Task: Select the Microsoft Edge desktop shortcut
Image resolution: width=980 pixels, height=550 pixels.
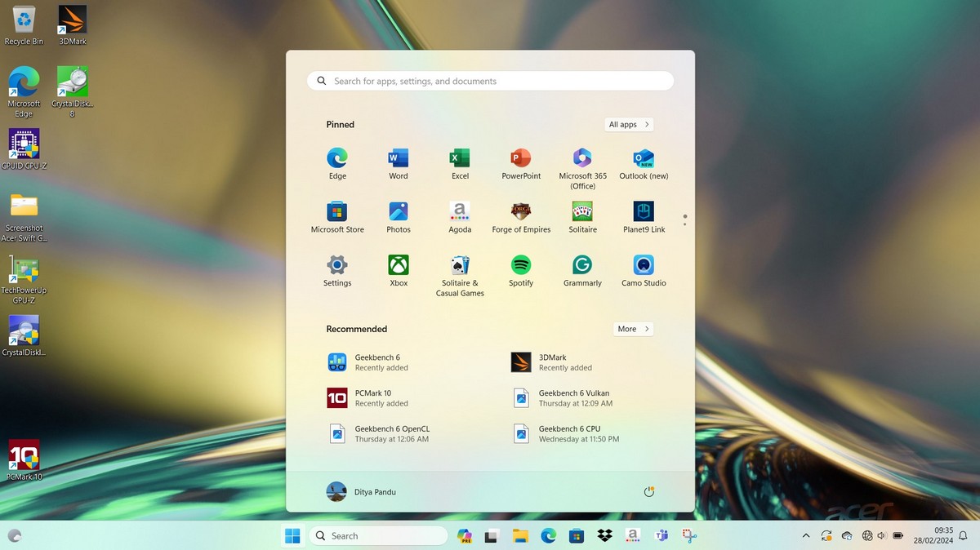Action: click(24, 91)
